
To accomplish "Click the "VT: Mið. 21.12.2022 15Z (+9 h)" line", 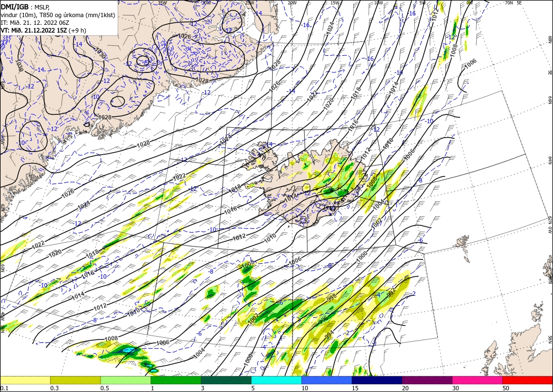I will [x=43, y=30].
